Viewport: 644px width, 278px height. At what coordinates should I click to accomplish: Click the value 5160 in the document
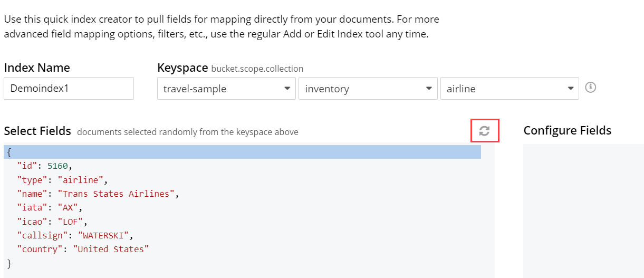click(57, 166)
